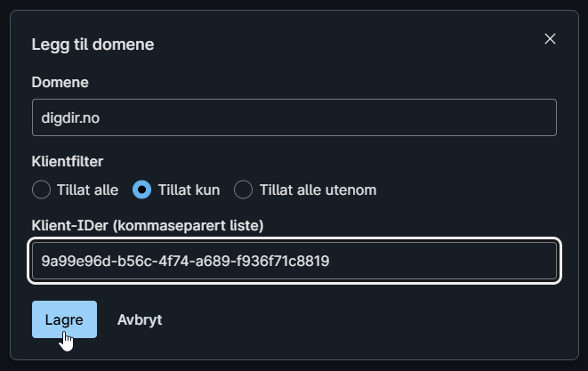This screenshot has width=588, height=371.
Task: Close the Legg til domene dialog
Action: coord(550,39)
